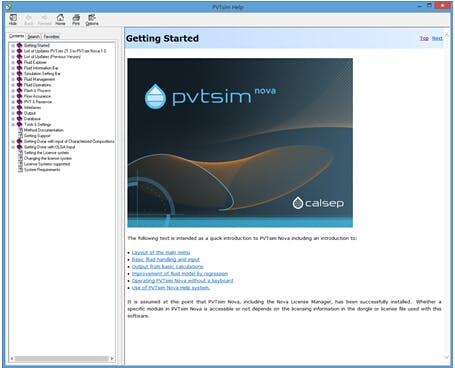Click page icon beside Setting the License system

click(20, 153)
